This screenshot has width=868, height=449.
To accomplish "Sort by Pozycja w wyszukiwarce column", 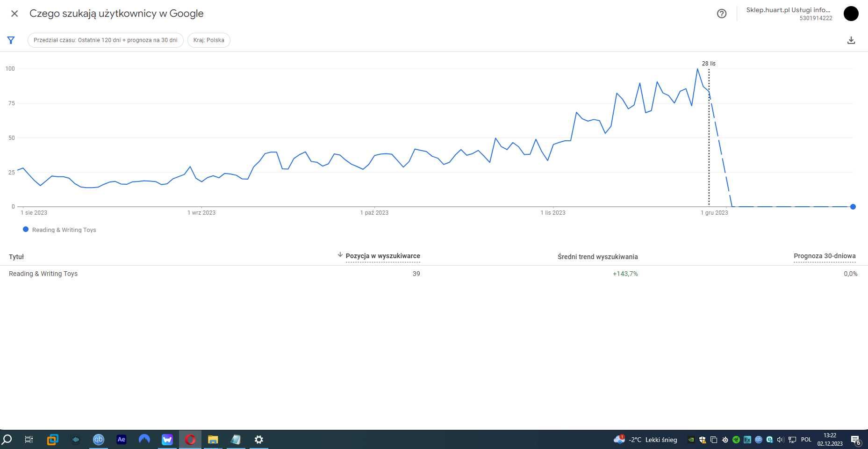I will 383,256.
